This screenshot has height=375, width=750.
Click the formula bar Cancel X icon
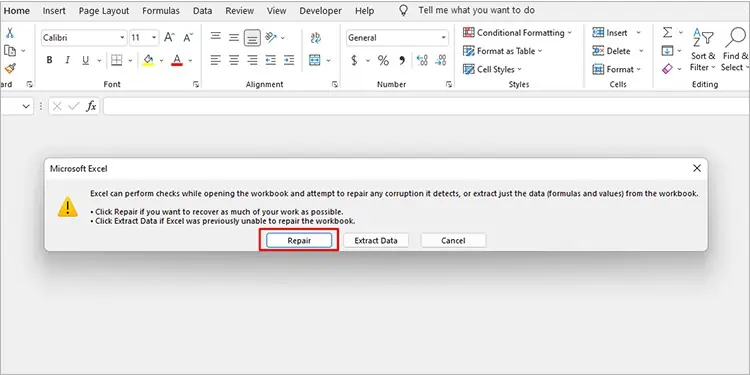coord(57,106)
